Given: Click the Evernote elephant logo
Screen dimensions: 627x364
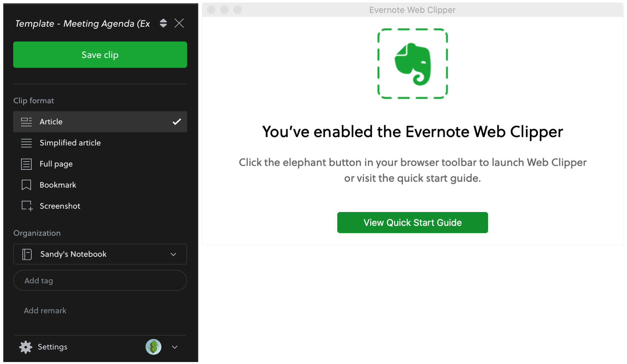Looking at the screenshot, I should (413, 64).
